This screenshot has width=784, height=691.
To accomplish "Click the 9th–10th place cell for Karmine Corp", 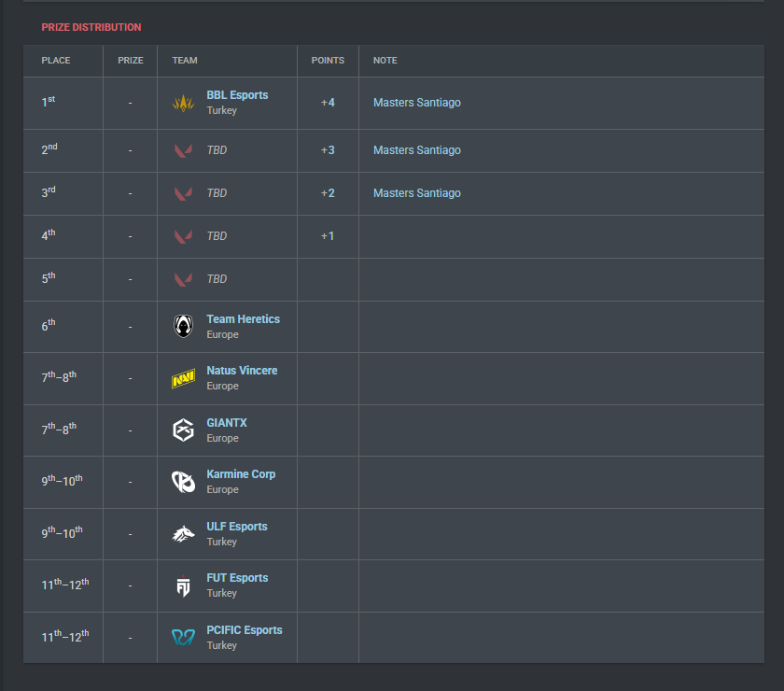I will point(62,481).
